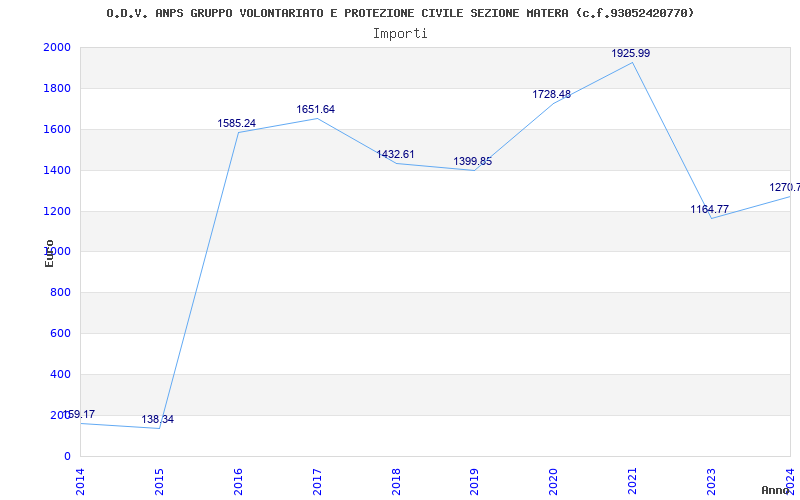Select the 2015 x-axis year label
Viewport: 800px width, 500px height.
click(159, 480)
